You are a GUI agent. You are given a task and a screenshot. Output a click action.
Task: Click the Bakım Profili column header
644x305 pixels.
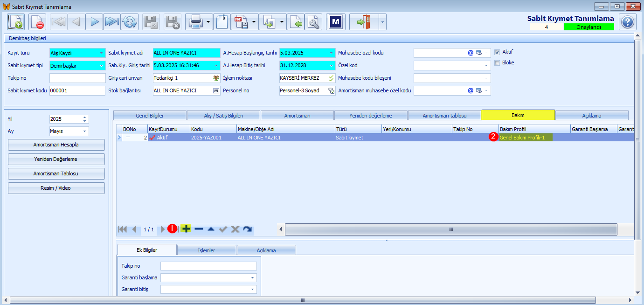tap(534, 129)
